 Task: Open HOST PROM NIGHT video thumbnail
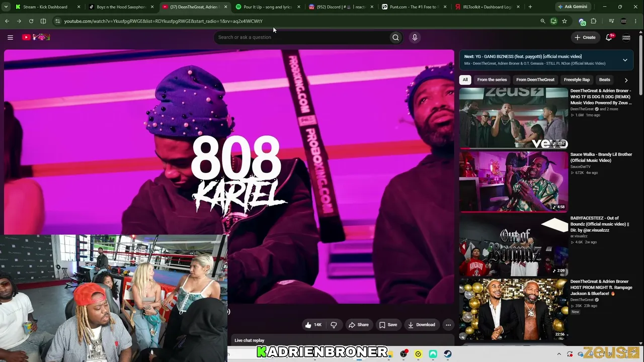(513, 309)
